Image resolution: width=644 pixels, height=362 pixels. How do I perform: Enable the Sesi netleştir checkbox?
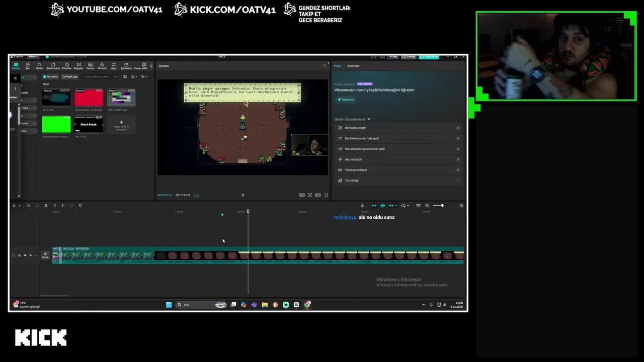click(x=458, y=159)
